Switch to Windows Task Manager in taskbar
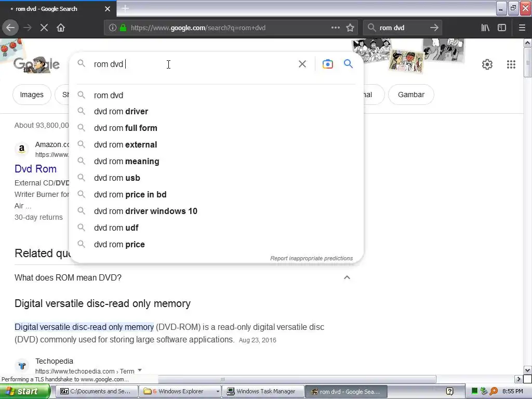This screenshot has width=532, height=399. tap(263, 392)
